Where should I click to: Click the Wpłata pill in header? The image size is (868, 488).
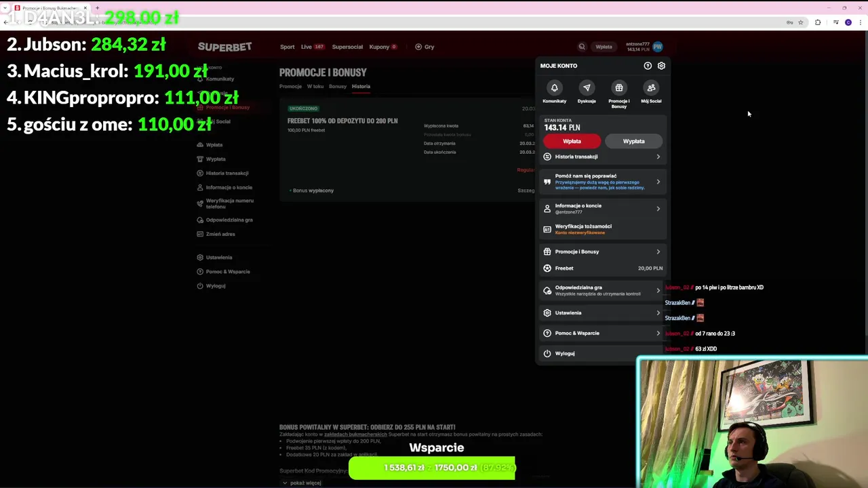point(604,47)
